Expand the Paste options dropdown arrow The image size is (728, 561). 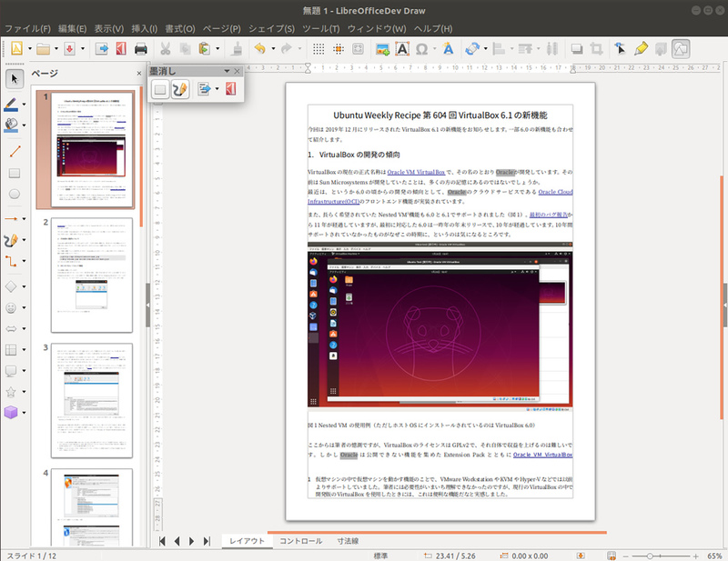pyautogui.click(x=217, y=48)
